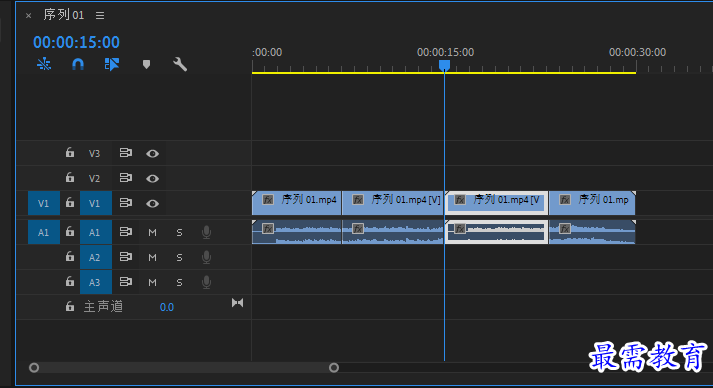Select first audio clip on A1
713x388 pixels.
296,232
